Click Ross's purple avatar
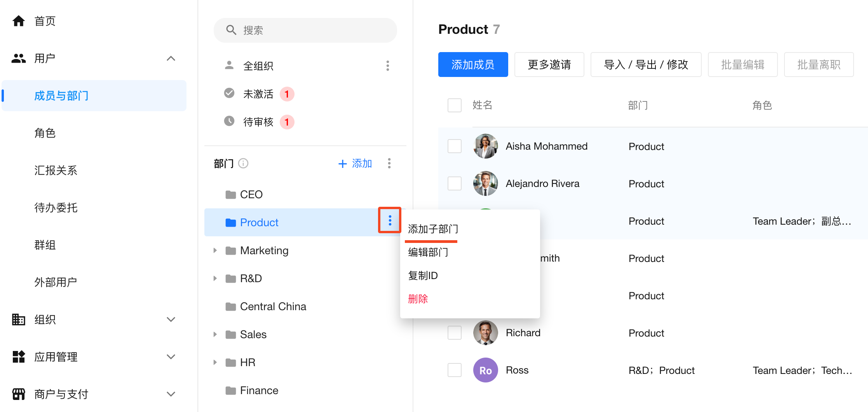 click(485, 370)
